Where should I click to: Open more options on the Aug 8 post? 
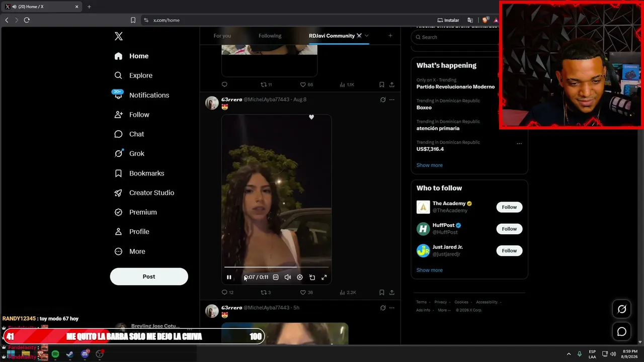392,100
